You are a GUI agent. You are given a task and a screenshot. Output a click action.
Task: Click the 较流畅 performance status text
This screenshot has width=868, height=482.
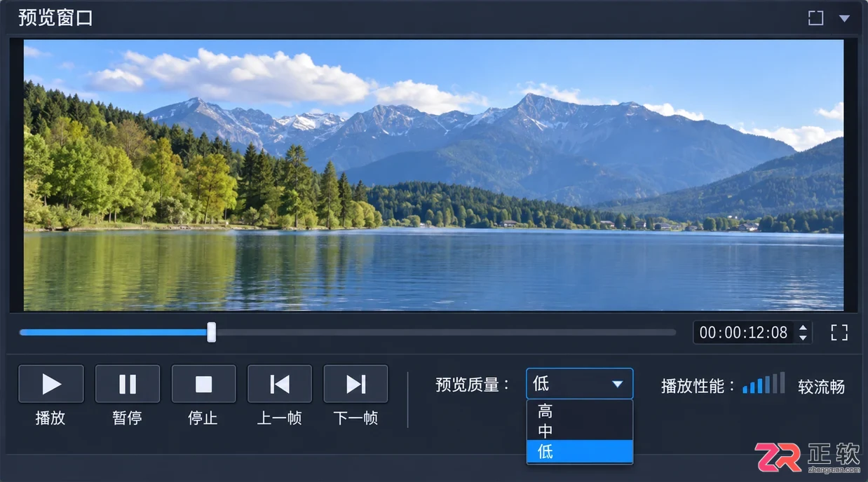click(x=822, y=387)
